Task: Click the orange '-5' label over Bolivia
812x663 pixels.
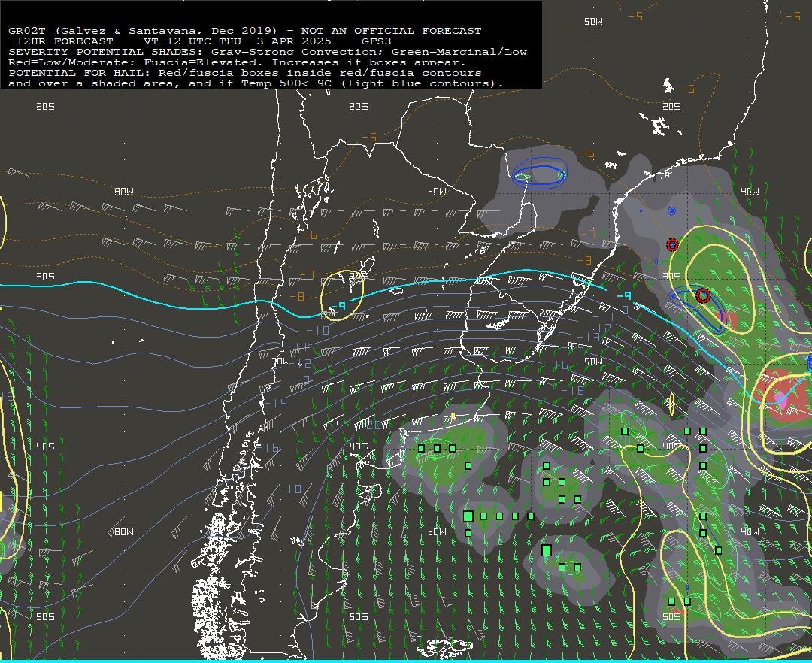Action: click(x=368, y=137)
